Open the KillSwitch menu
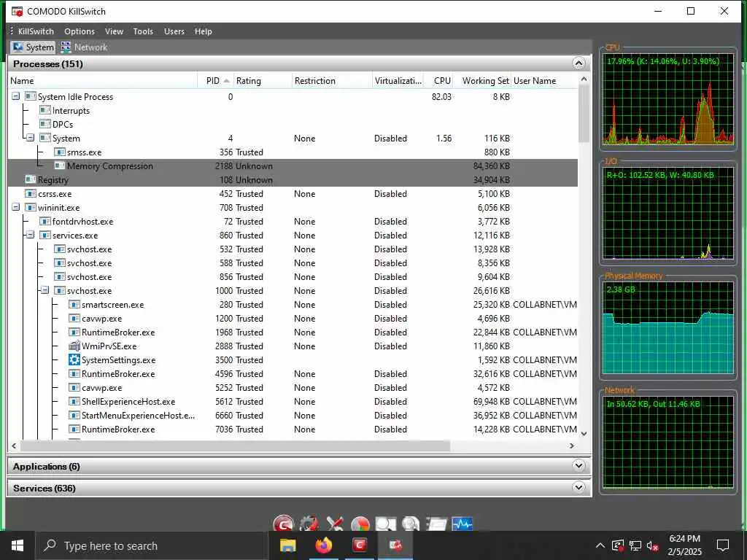Image resolution: width=747 pixels, height=560 pixels. tap(36, 31)
